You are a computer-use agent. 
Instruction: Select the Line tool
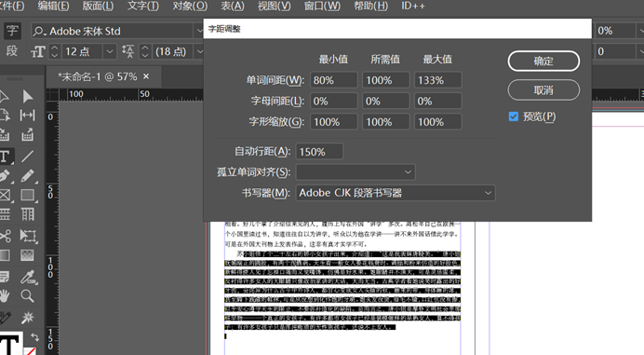point(28,157)
